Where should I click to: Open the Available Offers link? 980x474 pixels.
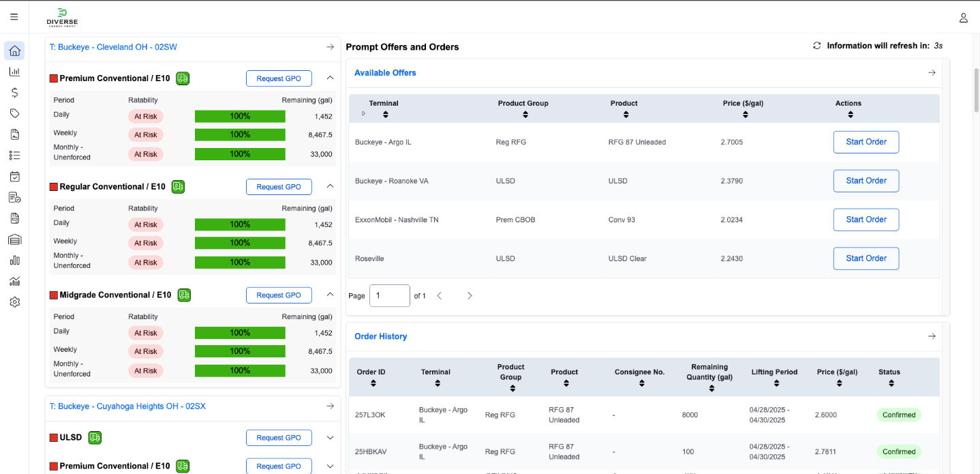[x=385, y=73]
